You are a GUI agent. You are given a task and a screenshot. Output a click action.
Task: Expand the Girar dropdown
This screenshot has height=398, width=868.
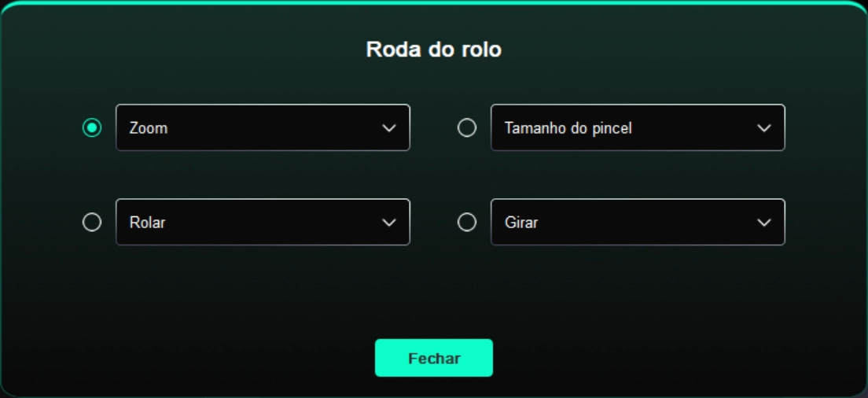tap(638, 222)
